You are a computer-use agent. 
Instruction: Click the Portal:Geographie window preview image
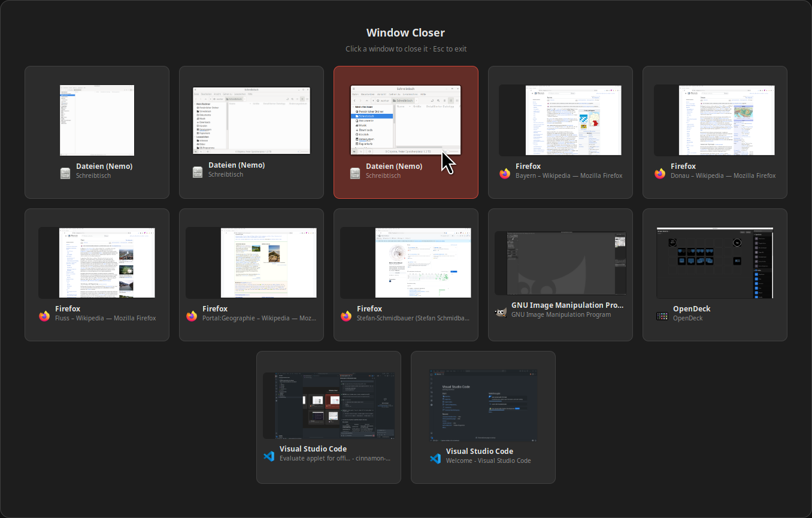251,263
